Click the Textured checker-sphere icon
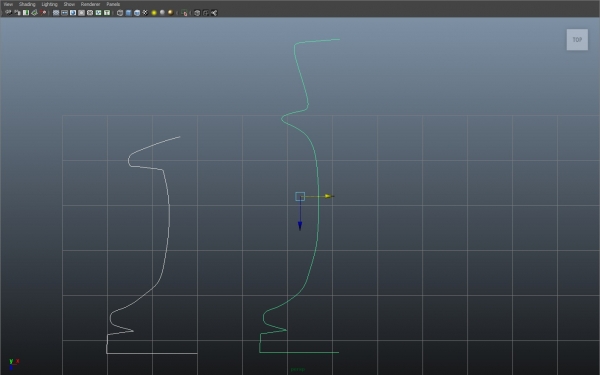600x375 pixels. coord(145,13)
